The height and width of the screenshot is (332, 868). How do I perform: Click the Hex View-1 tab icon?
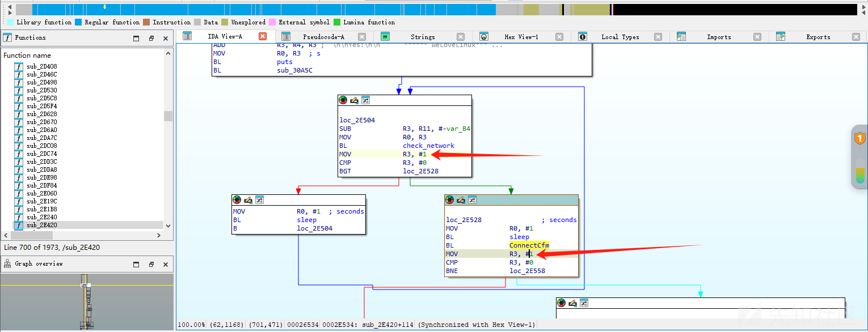tap(484, 37)
